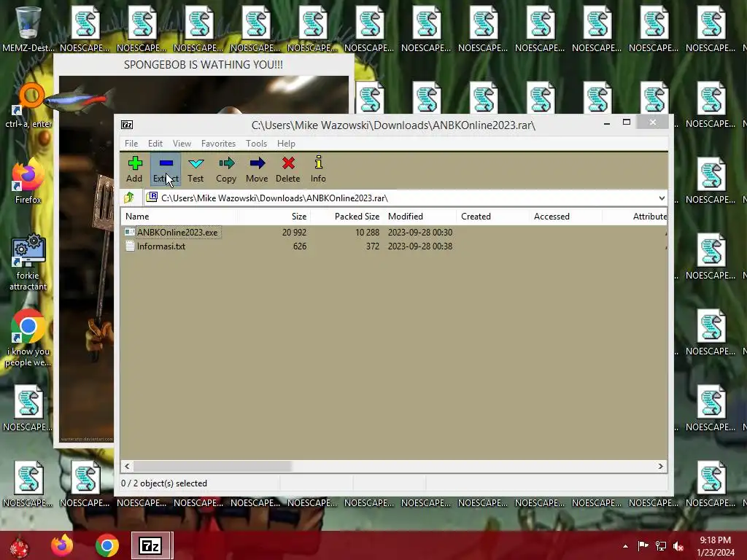Sort by the Size column header
Screen dimensions: 747x560
pyautogui.click(x=274, y=216)
